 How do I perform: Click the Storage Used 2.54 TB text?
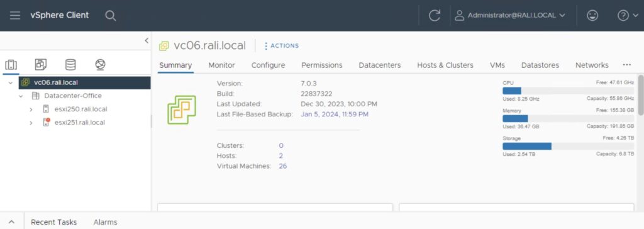pos(519,154)
